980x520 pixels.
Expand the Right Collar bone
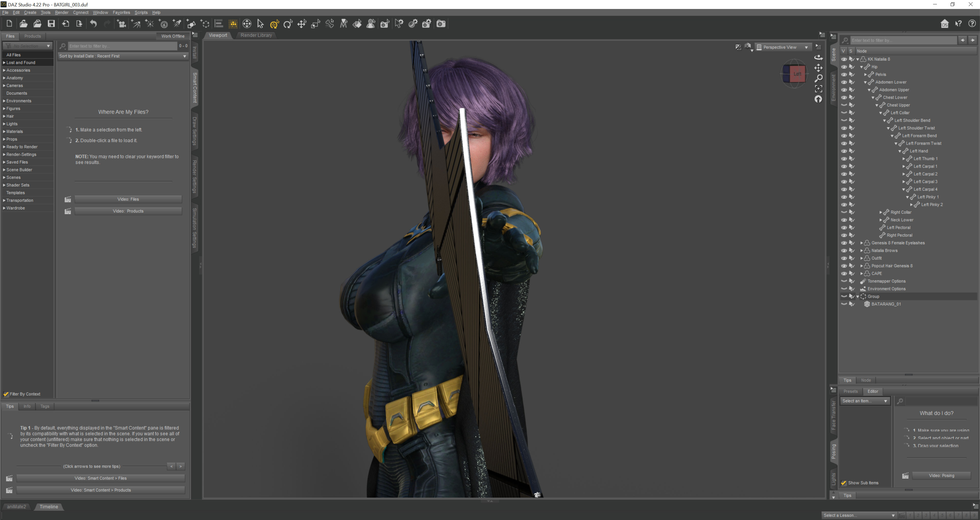[x=881, y=212]
